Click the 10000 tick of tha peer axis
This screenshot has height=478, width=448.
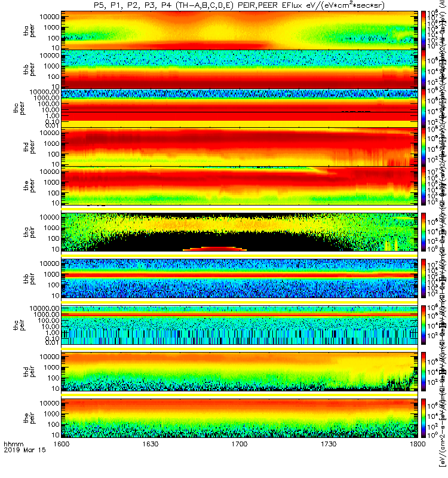(x=50, y=17)
